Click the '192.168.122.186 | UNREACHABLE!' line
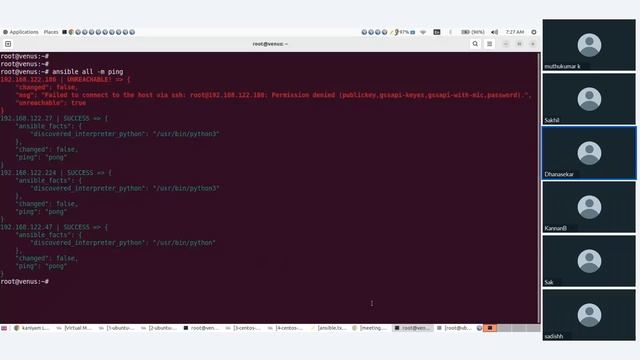Viewport: 640px width, 360px height. (x=65, y=79)
